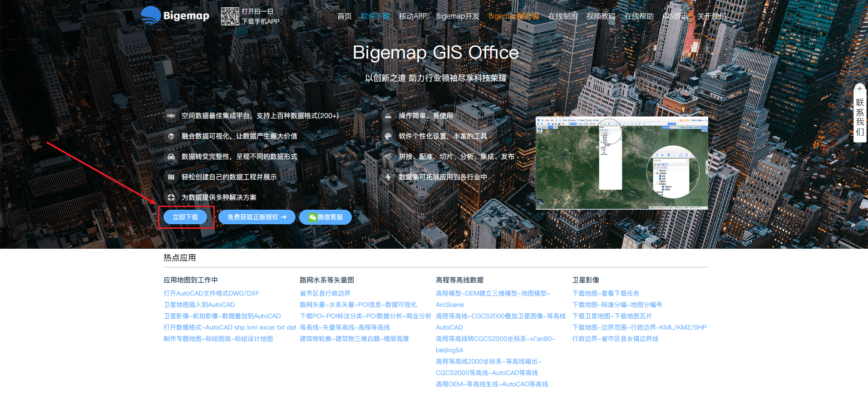Click the text 为数据提供多种解决方案

point(219,197)
